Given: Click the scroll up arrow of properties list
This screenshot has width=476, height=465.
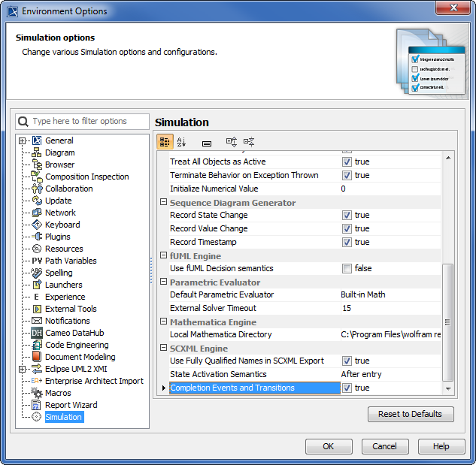Looking at the screenshot, I should 448,158.
